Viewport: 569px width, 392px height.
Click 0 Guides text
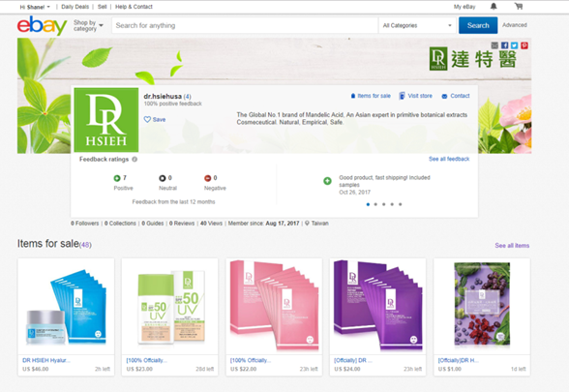(153, 224)
